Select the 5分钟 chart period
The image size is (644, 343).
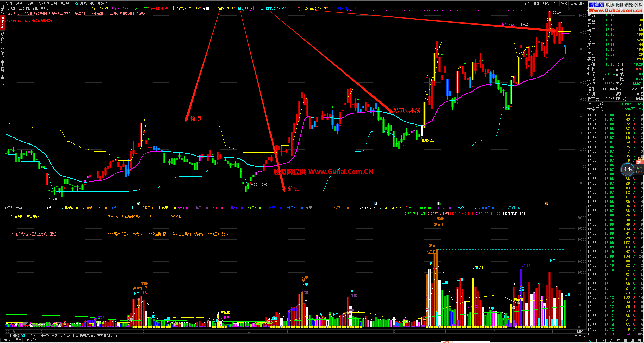click(29, 3)
